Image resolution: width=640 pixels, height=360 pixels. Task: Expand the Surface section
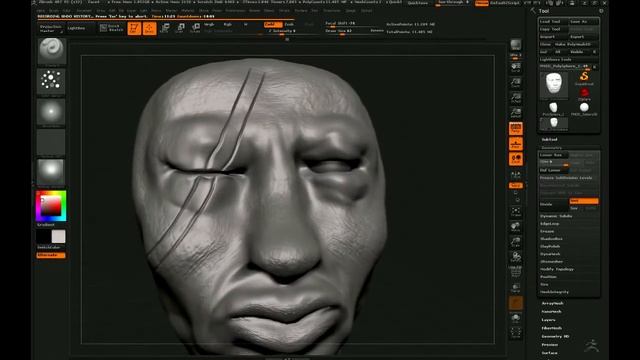click(549, 353)
